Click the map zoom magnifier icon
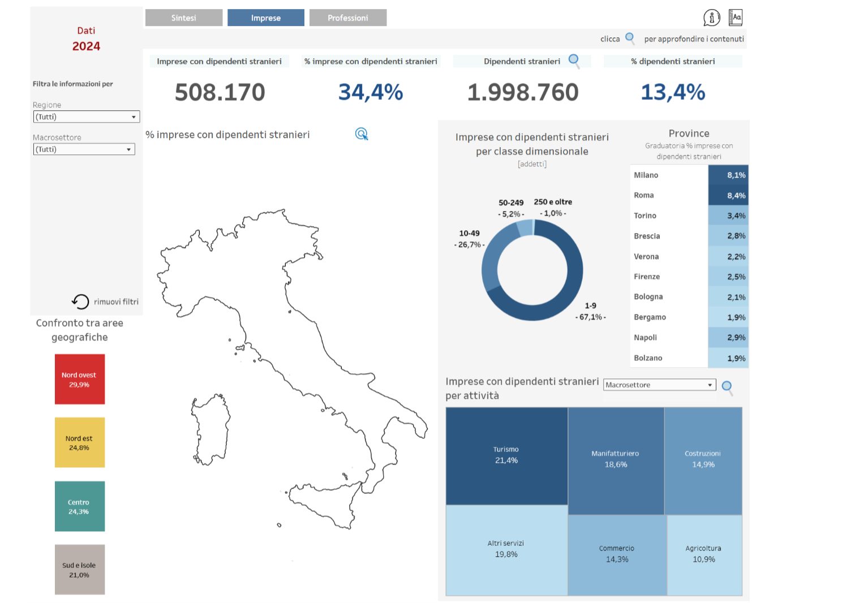This screenshot has width=868, height=603. 362,134
